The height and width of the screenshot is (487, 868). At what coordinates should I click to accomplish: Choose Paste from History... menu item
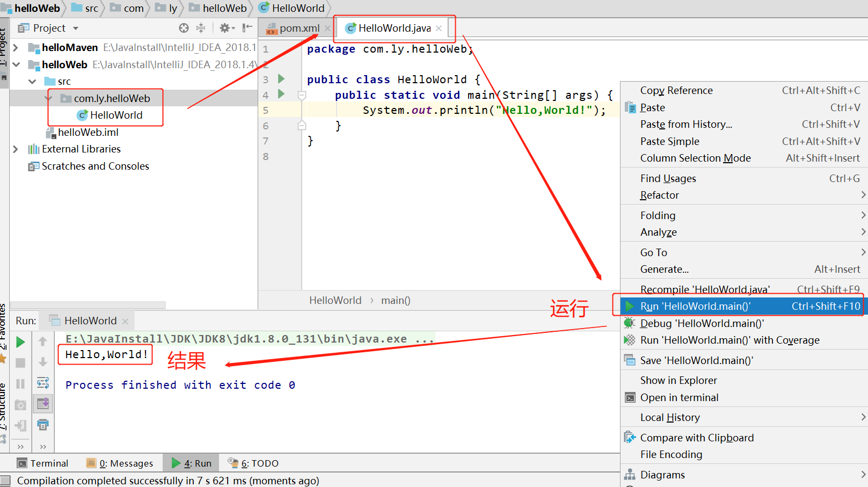(744, 124)
